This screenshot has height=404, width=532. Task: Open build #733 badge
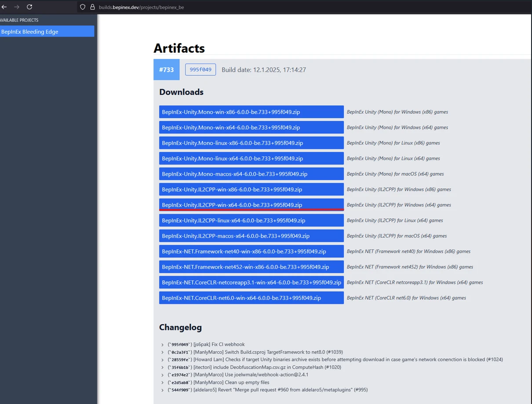(166, 69)
